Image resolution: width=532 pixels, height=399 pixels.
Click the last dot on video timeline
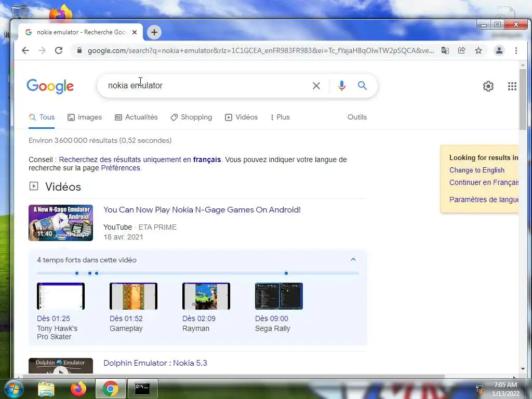pyautogui.click(x=286, y=273)
